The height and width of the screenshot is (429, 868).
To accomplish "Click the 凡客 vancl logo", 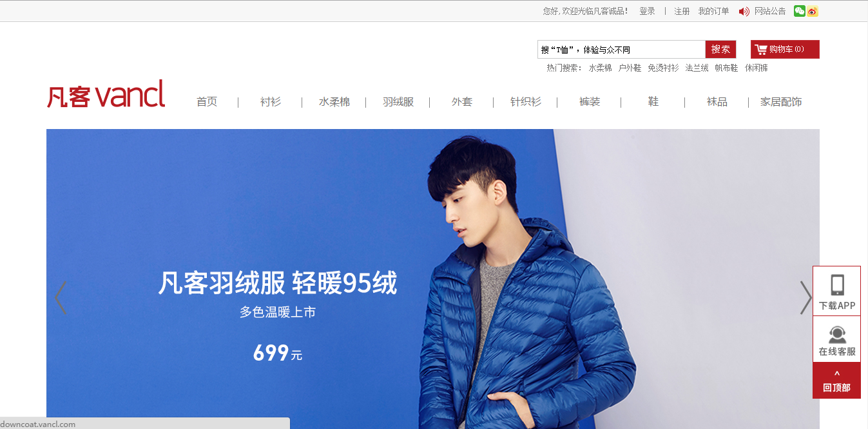I will point(106,94).
